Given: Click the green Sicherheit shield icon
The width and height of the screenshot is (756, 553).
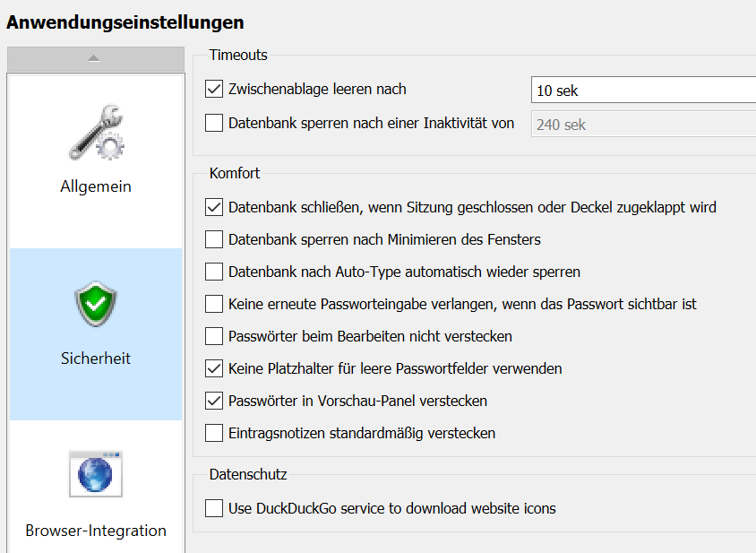Looking at the screenshot, I should point(96,304).
